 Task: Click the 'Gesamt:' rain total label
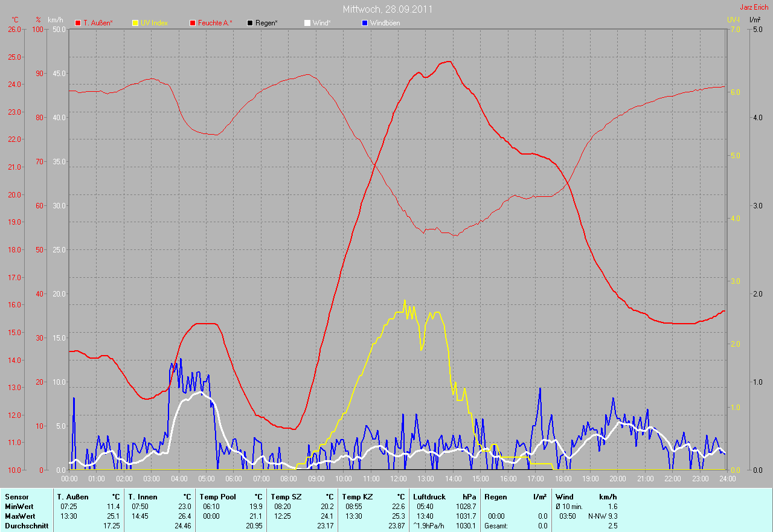[495, 526]
